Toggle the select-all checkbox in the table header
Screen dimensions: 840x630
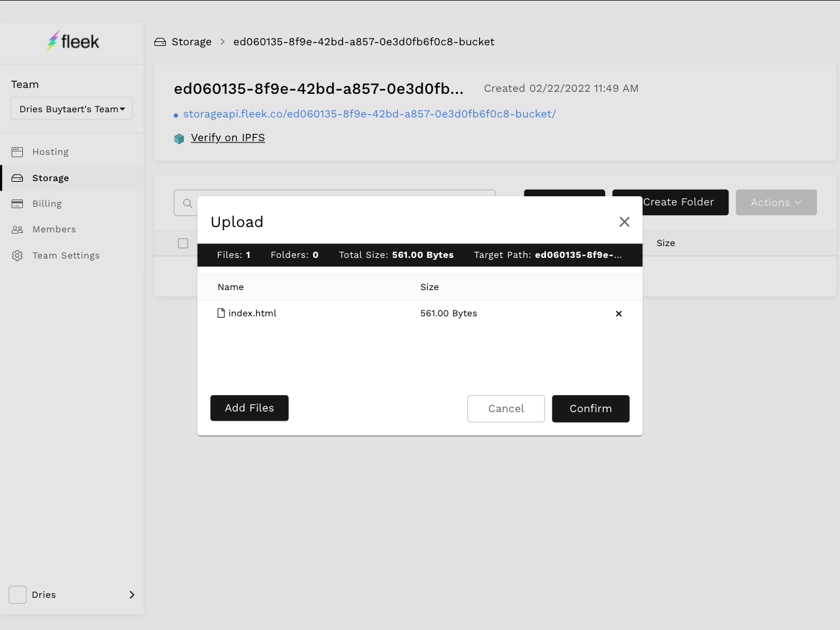tap(183, 243)
